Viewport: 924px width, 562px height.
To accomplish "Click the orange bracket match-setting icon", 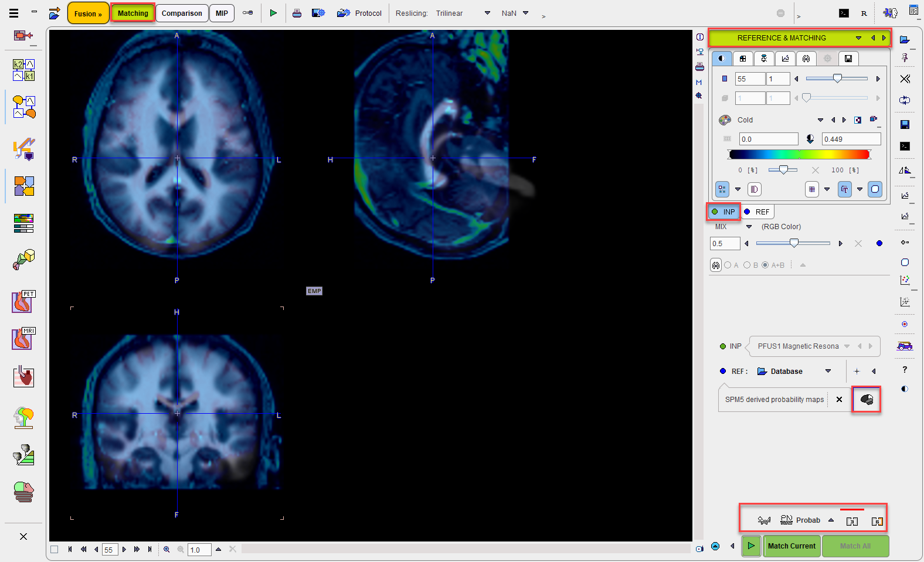I will (877, 521).
